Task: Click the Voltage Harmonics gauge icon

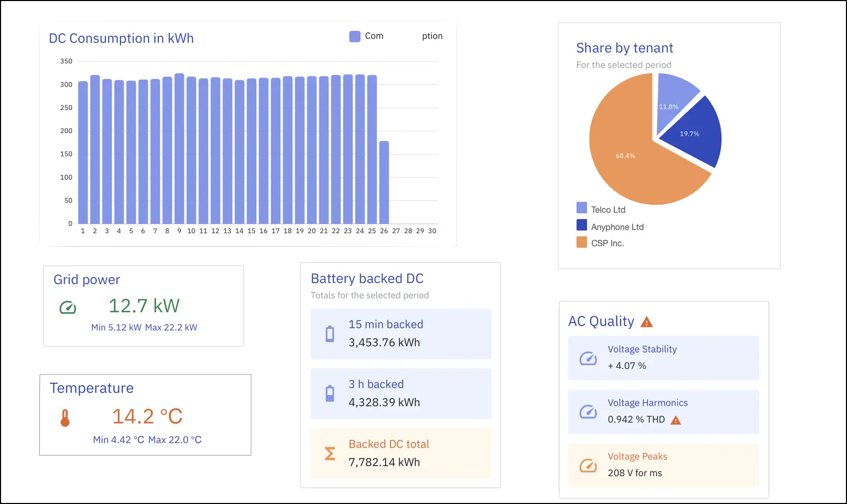Action: coord(588,412)
